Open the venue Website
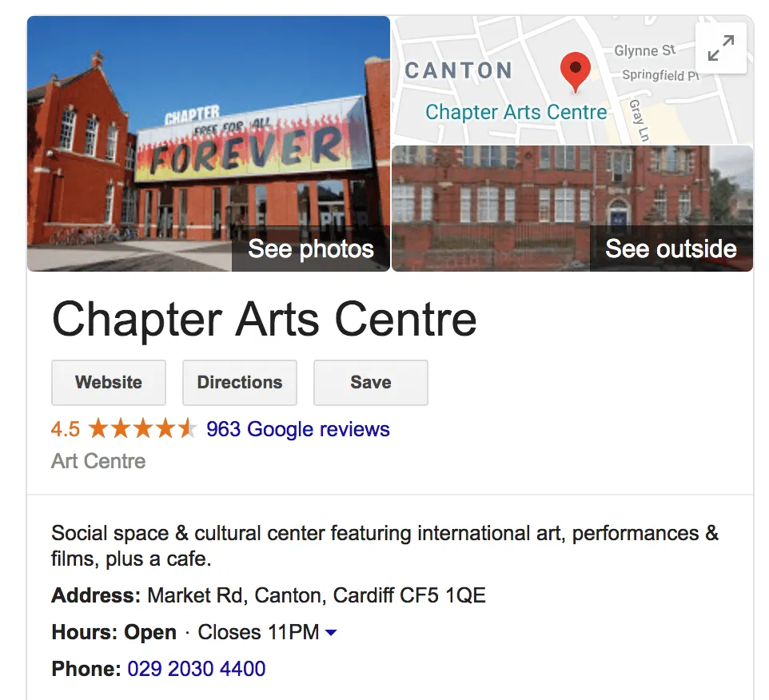The height and width of the screenshot is (700, 769). pyautogui.click(x=108, y=382)
